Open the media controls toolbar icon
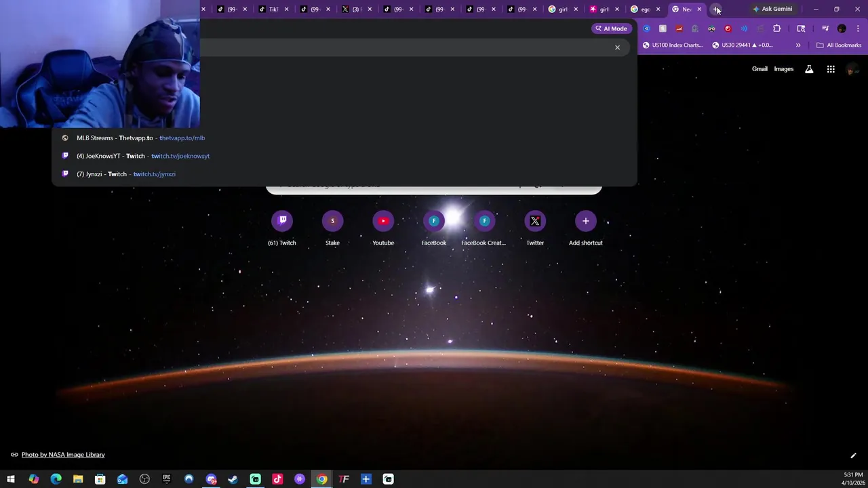Screen dimensions: 868x488 825,28
